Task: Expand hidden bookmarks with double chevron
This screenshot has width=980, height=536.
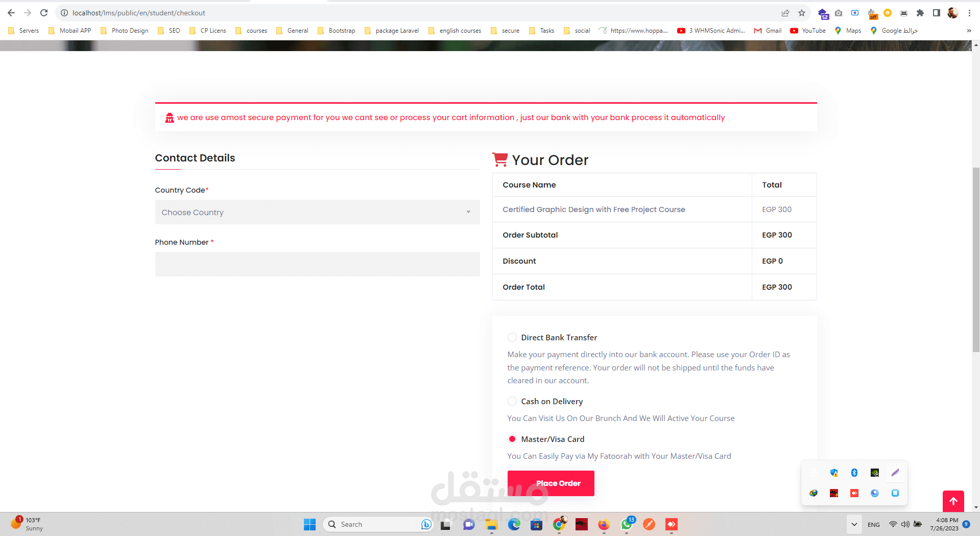Action: [x=969, y=31]
